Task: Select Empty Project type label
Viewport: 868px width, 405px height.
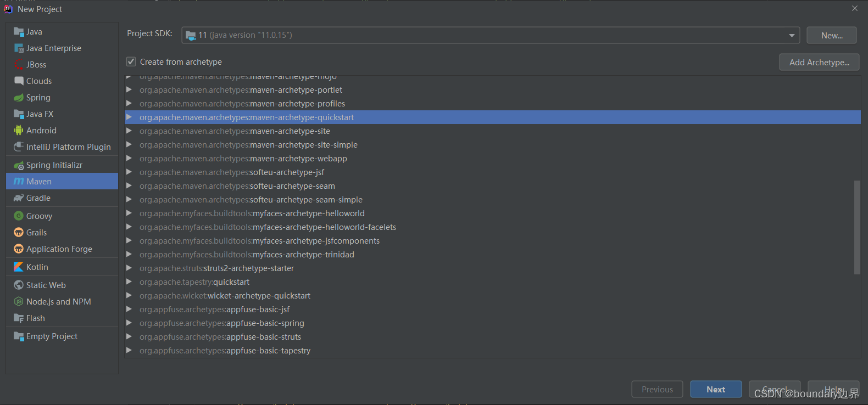Action: pos(52,336)
